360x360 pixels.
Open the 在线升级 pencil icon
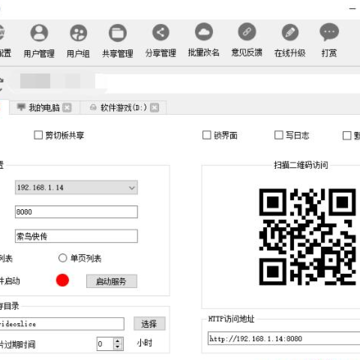pos(290,33)
